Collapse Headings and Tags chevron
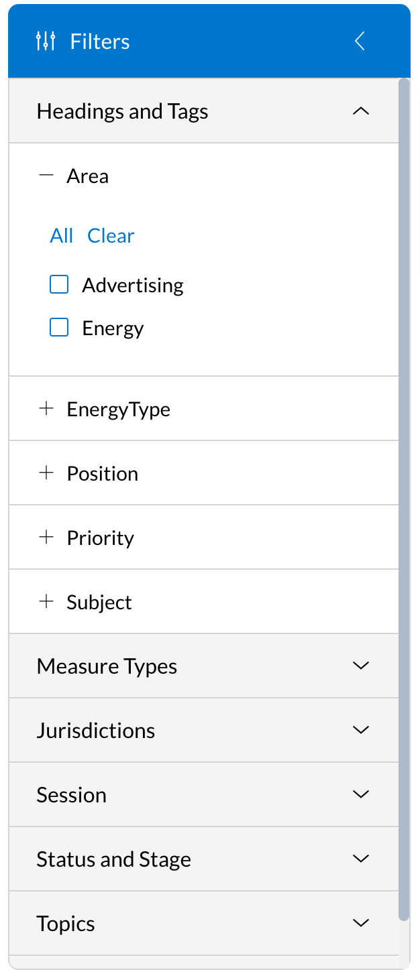Viewport: 420px width, 980px height. pyautogui.click(x=360, y=111)
